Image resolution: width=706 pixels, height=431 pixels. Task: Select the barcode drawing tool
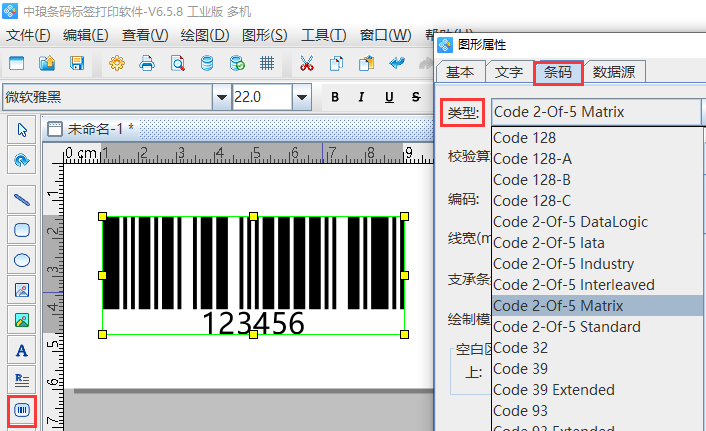coord(21,411)
